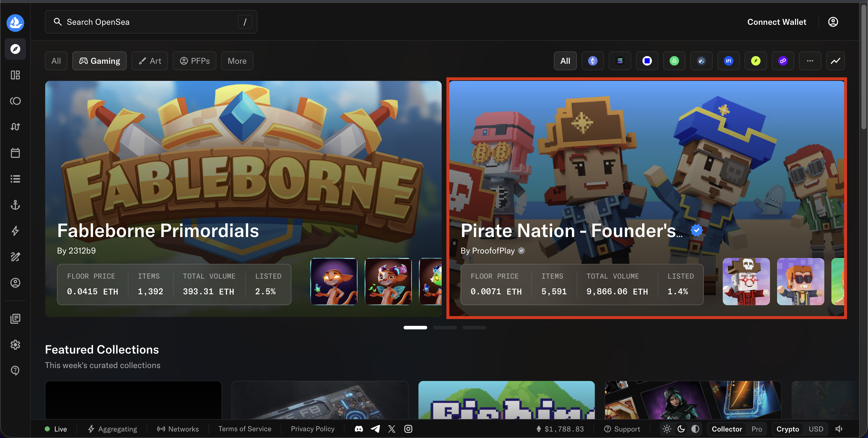
Task: Select the PFPs category tab
Action: (x=195, y=61)
